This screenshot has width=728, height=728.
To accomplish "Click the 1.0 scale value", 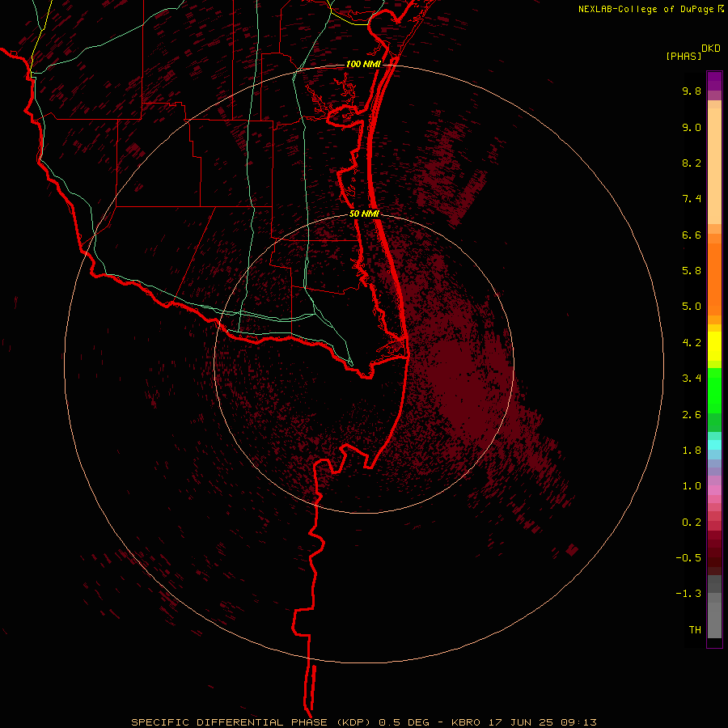I will (x=692, y=486).
